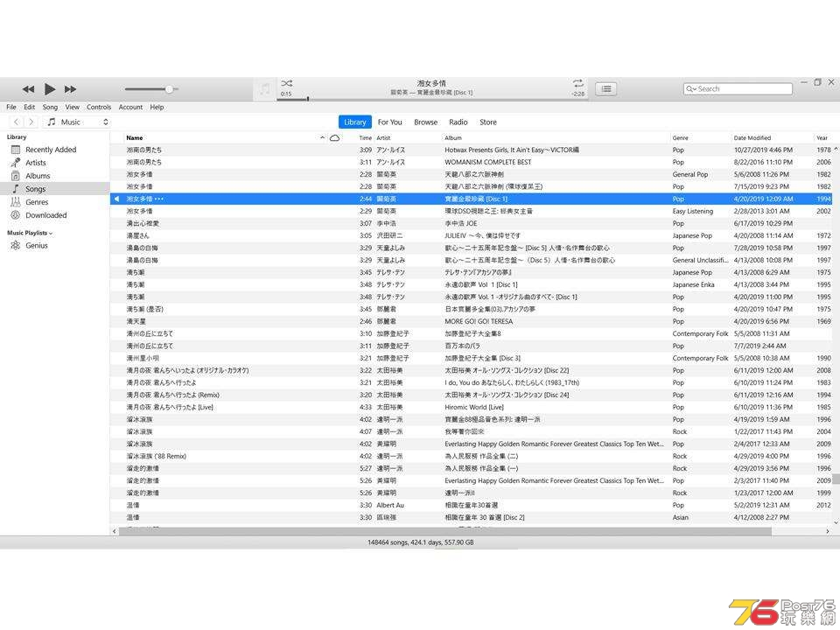Select the album MORE GO! GO! TERESA
The height and width of the screenshot is (630, 840).
(479, 321)
